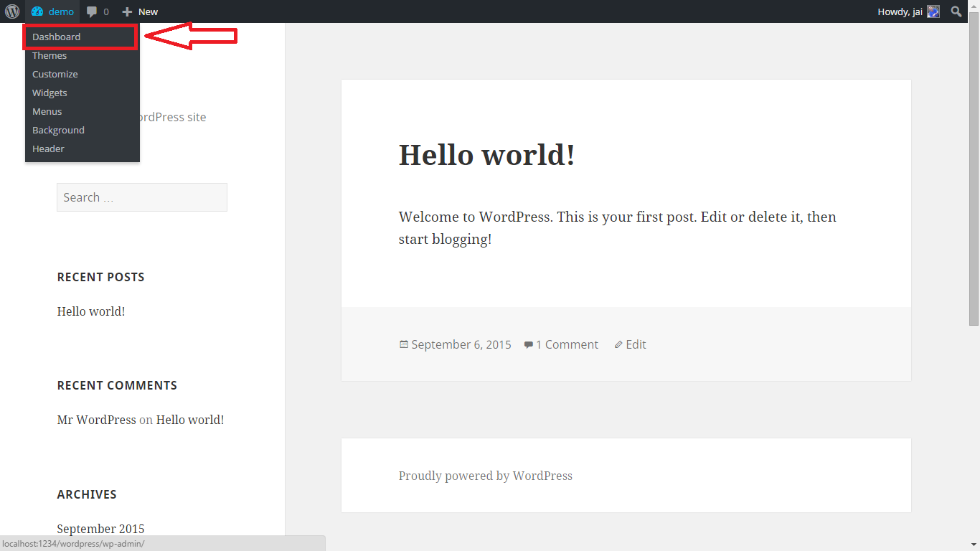Click the dashboard gauge icon beside demo
The width and height of the screenshot is (980, 551).
(x=37, y=11)
